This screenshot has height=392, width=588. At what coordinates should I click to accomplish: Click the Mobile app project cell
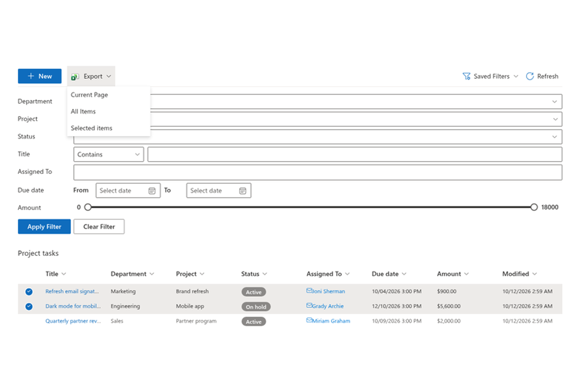coord(190,306)
